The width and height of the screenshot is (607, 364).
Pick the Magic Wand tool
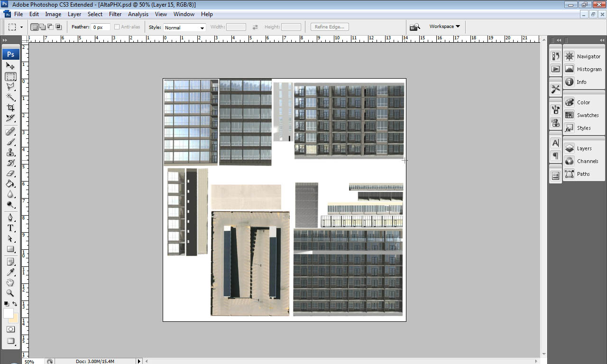(10, 97)
